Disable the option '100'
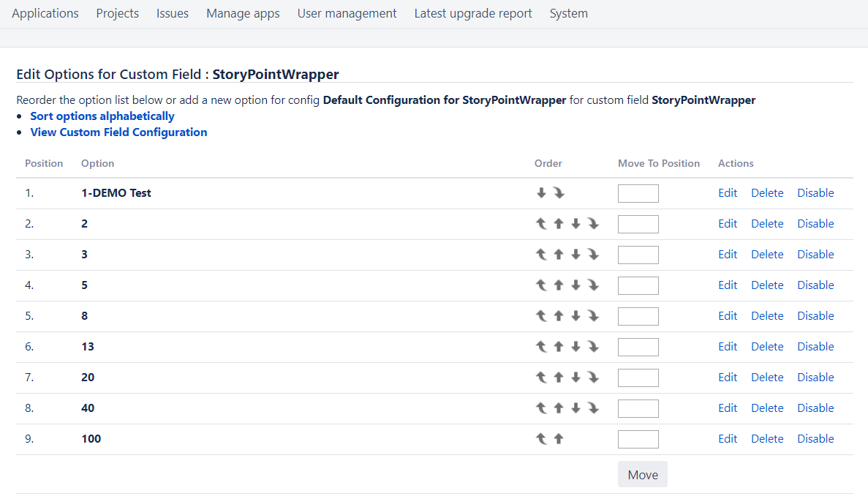868x499 pixels. 815,439
